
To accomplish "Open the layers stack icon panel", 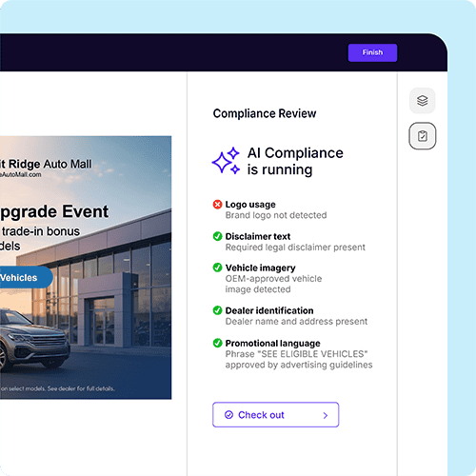I will click(x=422, y=101).
